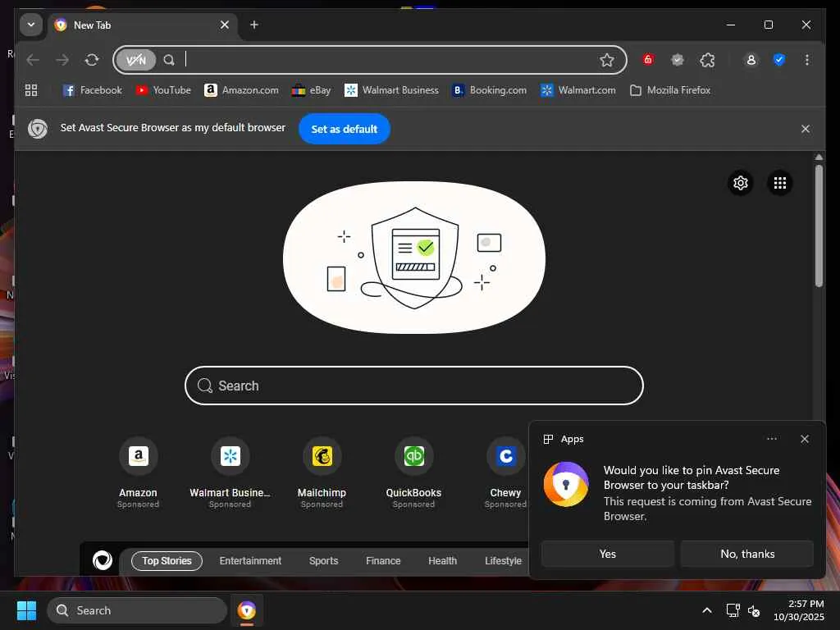Open the blue Security & Privacy shield icon
Image resolution: width=840 pixels, height=630 pixels.
(x=779, y=60)
